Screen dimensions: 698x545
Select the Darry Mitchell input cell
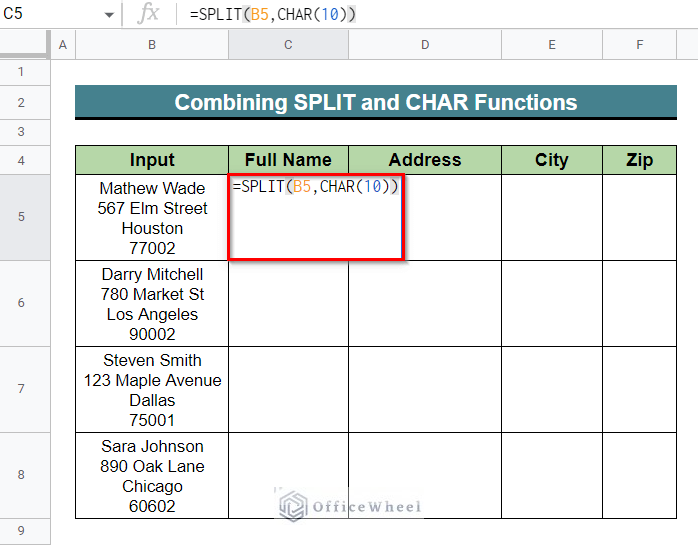point(152,303)
